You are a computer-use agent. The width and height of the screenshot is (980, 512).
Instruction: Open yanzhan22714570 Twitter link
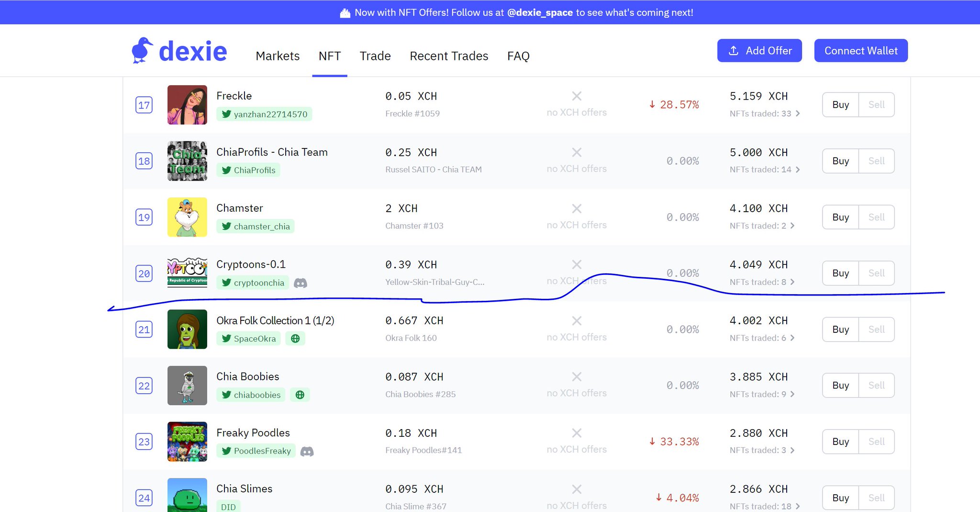[264, 114]
